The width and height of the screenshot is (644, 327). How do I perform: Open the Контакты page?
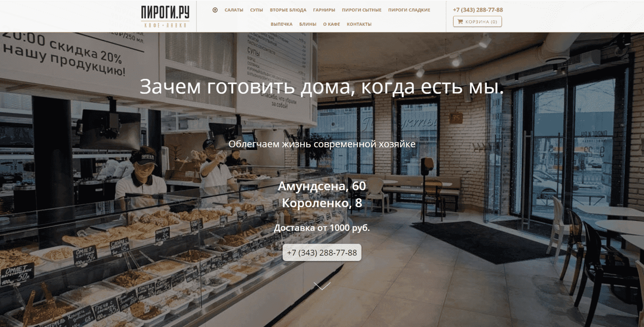359,24
